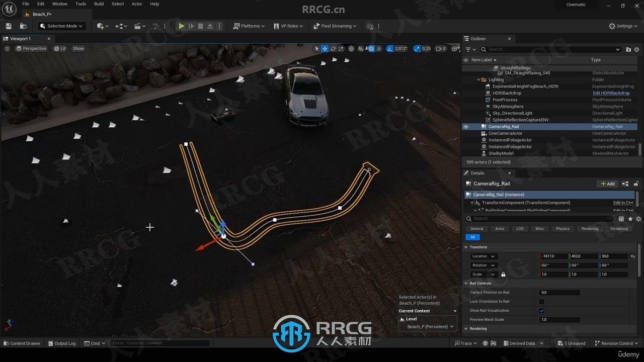Toggle the Details lock icon
The image size is (644, 362).
636,184
